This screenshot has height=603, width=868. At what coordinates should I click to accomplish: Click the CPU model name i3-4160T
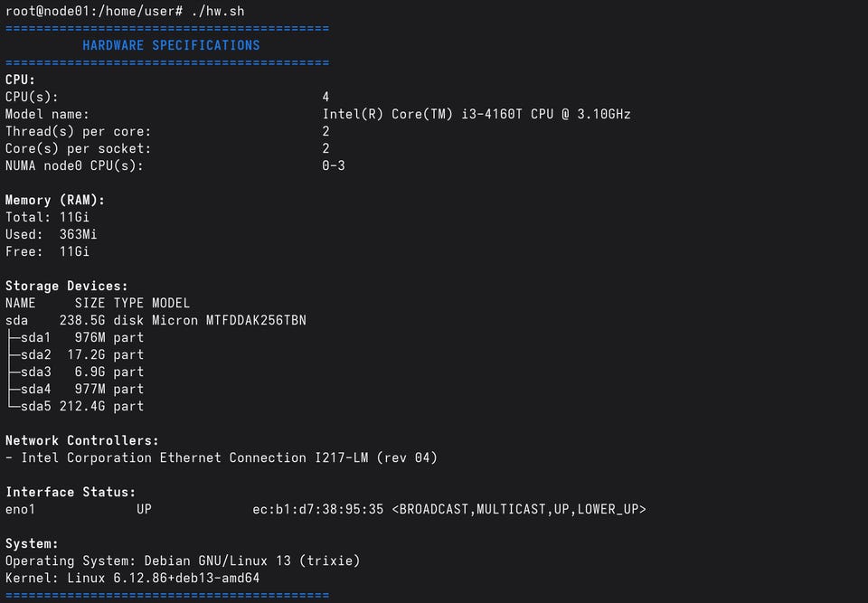pos(492,114)
